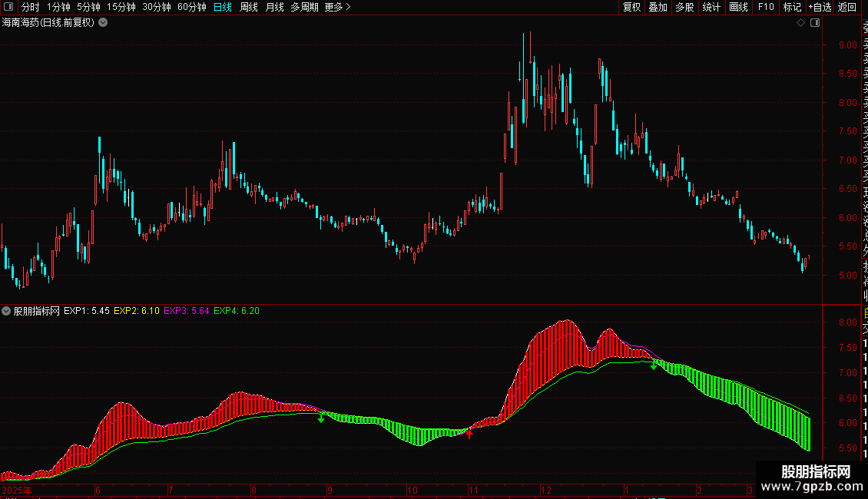Select the 日线 daily period tab
This screenshot has height=499, width=868.
pos(223,7)
